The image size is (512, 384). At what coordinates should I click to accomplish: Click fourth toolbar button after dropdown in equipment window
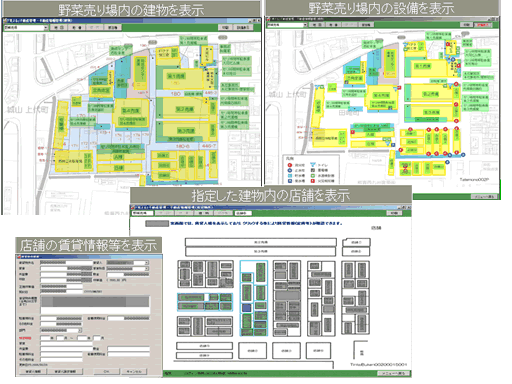[366, 25]
